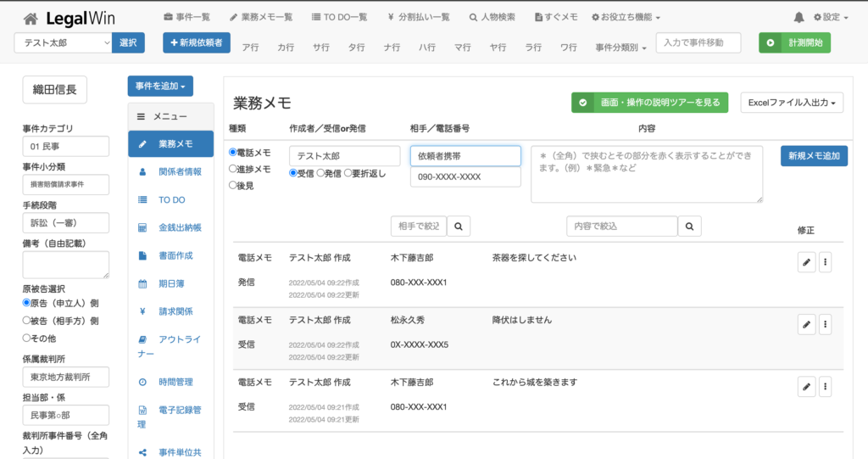Click the notification bell icon
The image size is (868, 459).
click(x=798, y=17)
